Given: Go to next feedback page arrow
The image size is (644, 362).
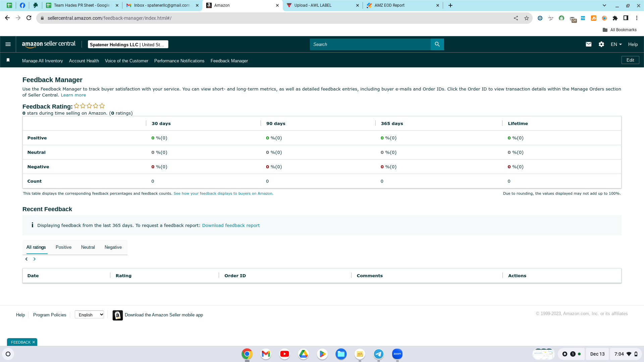Looking at the screenshot, I should click(34, 259).
